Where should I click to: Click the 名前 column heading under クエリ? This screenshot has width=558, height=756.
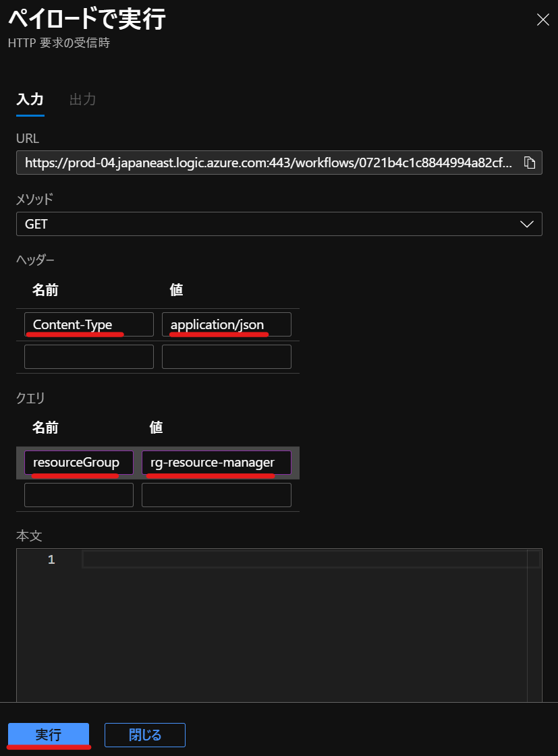coord(45,428)
